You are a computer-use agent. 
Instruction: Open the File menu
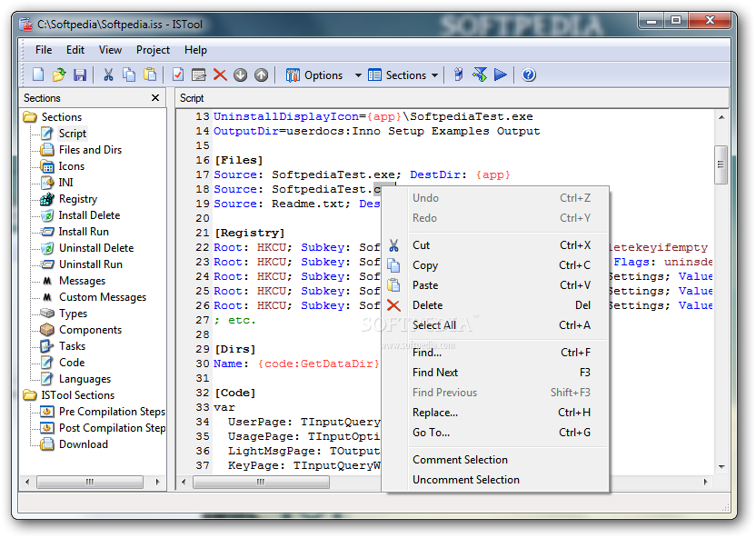point(44,50)
